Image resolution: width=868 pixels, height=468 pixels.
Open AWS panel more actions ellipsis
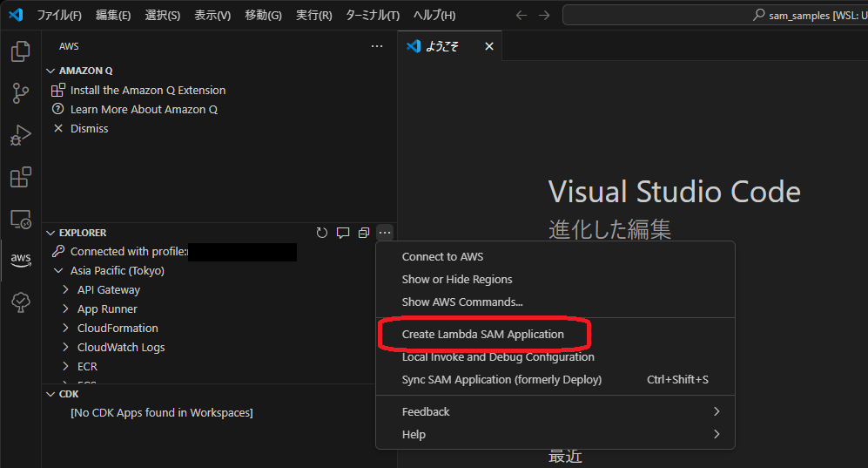377,46
